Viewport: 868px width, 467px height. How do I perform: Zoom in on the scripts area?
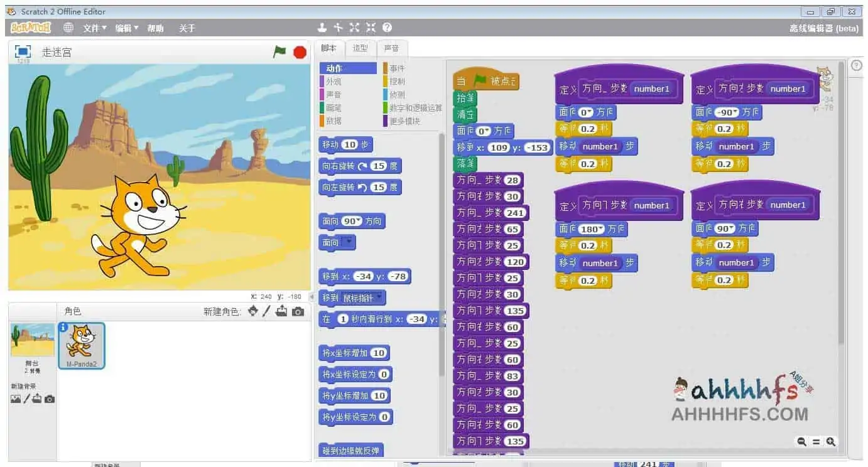click(831, 442)
